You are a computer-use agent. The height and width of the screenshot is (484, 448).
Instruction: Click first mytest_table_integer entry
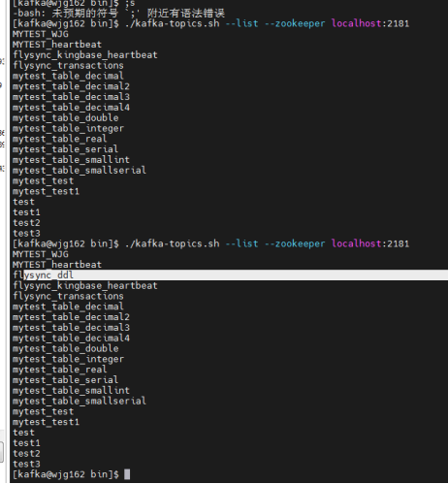click(68, 129)
